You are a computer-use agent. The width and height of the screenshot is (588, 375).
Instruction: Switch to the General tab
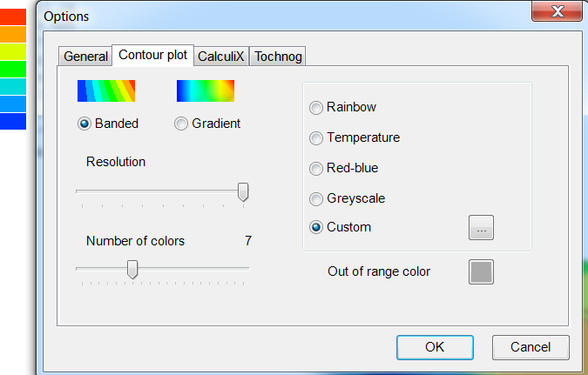[85, 57]
